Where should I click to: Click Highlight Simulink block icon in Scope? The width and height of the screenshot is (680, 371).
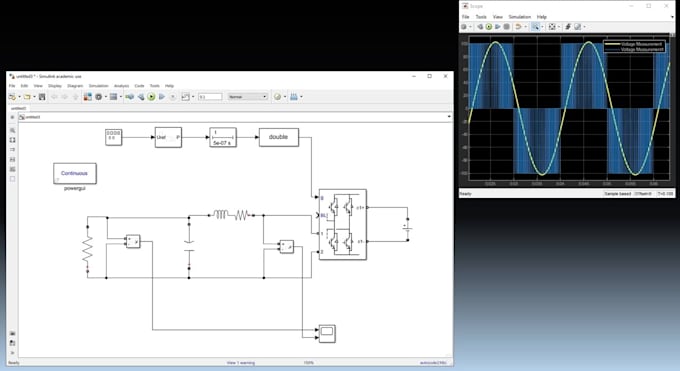tap(518, 26)
